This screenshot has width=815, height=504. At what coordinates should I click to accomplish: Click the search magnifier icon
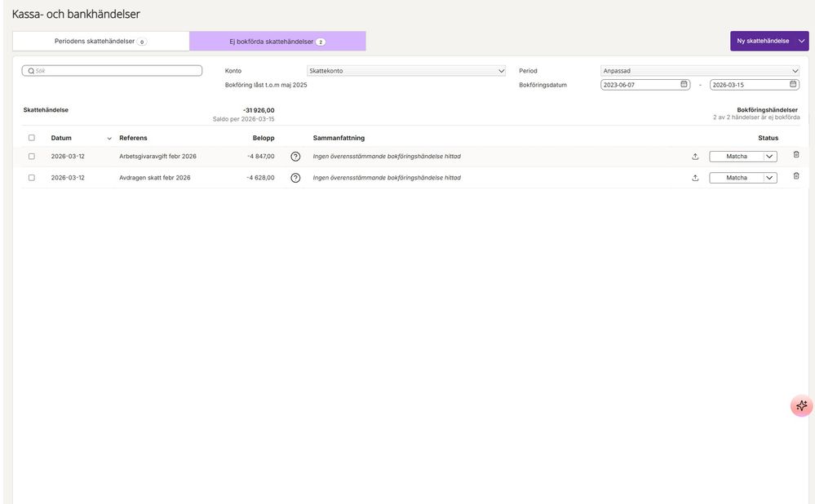tap(31, 71)
